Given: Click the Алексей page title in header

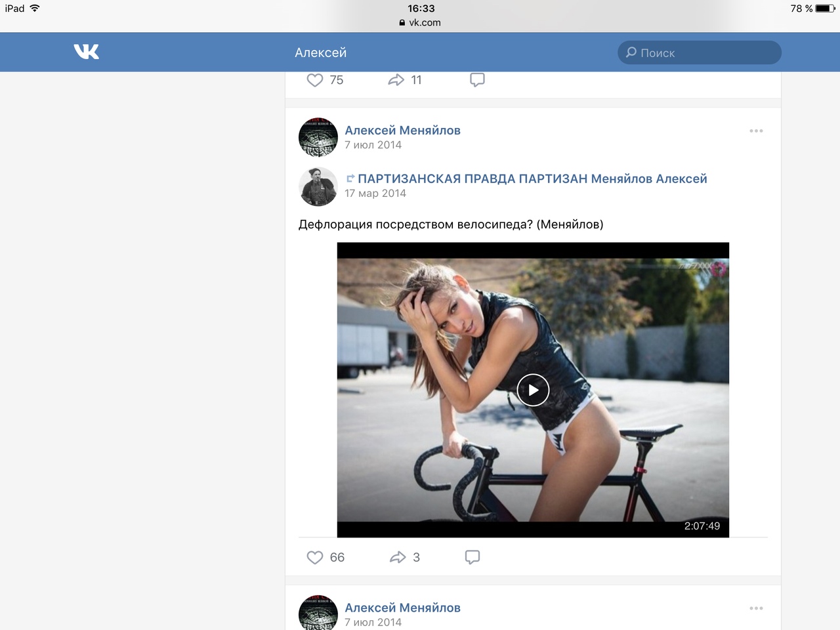Looking at the screenshot, I should click(x=320, y=52).
